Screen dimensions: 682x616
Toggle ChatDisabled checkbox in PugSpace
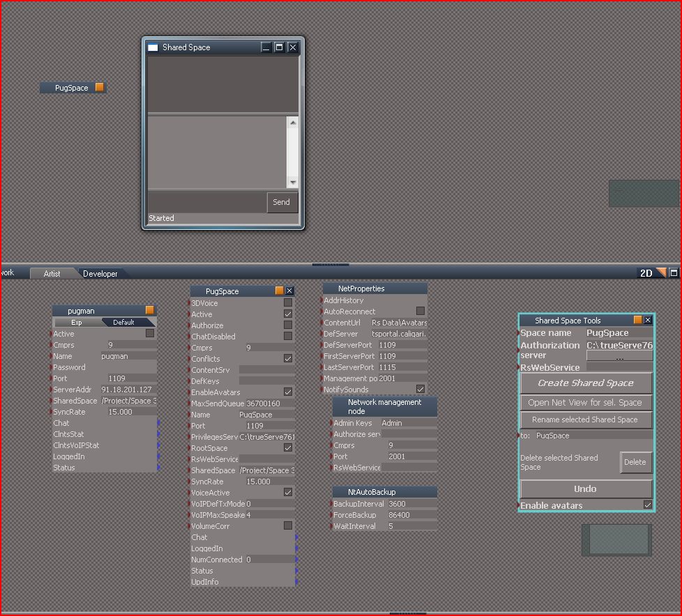click(x=287, y=336)
